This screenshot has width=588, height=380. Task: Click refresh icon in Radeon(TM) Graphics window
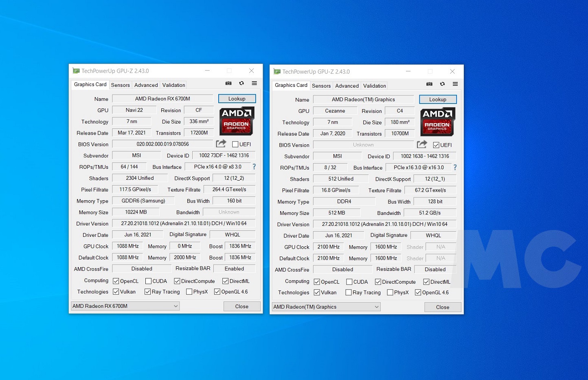[442, 84]
